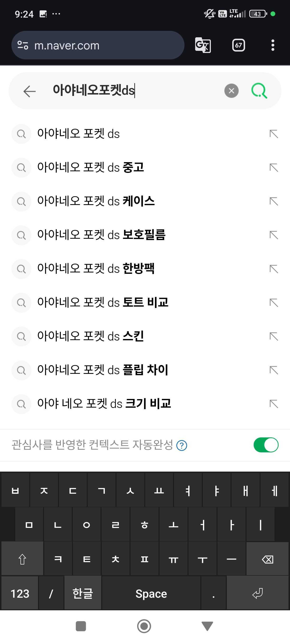Tap the back arrow in search bar

click(x=29, y=91)
